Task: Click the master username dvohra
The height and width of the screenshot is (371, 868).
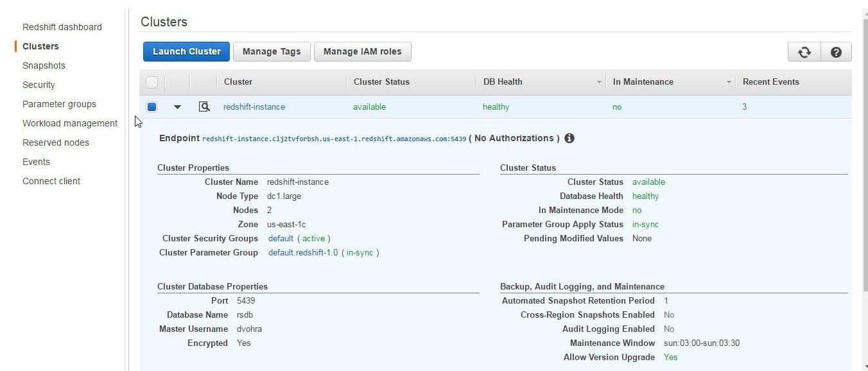Action: [x=249, y=329]
